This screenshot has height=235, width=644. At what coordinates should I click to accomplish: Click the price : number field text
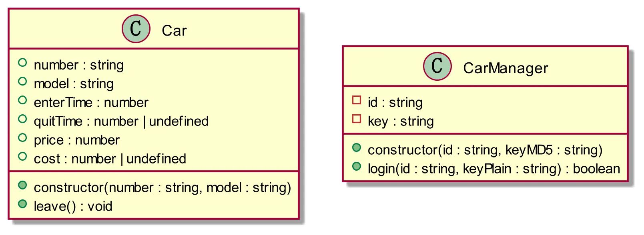coord(76,140)
